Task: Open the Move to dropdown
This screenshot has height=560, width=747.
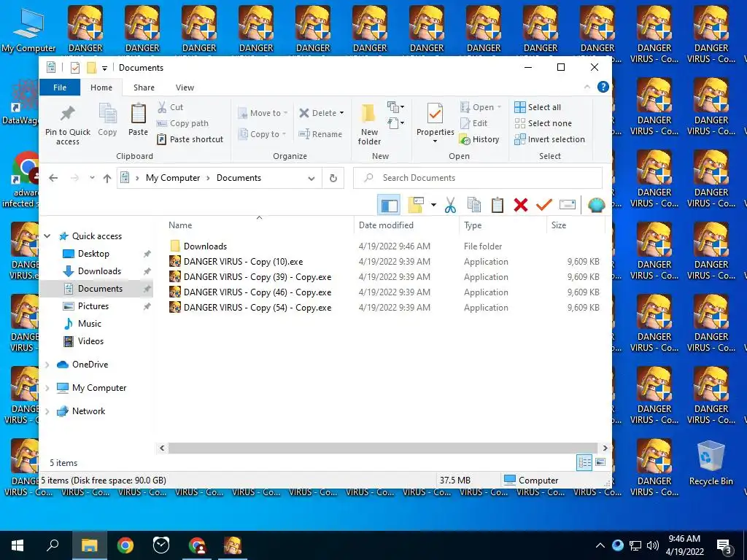Action: coord(263,113)
